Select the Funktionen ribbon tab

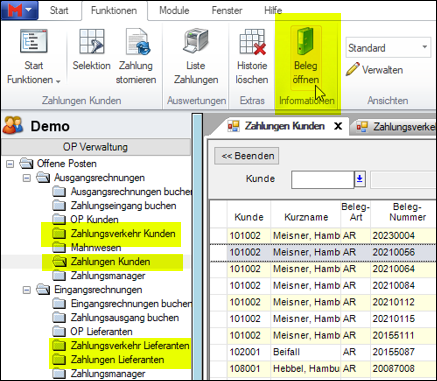click(114, 10)
